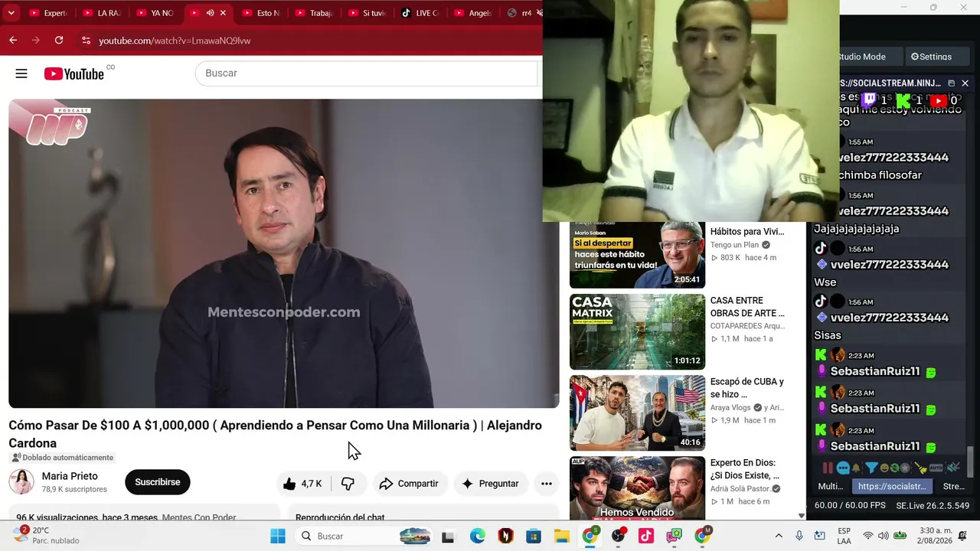The height and width of the screenshot is (551, 980).
Task: Go back to the previous page
Action: click(13, 41)
